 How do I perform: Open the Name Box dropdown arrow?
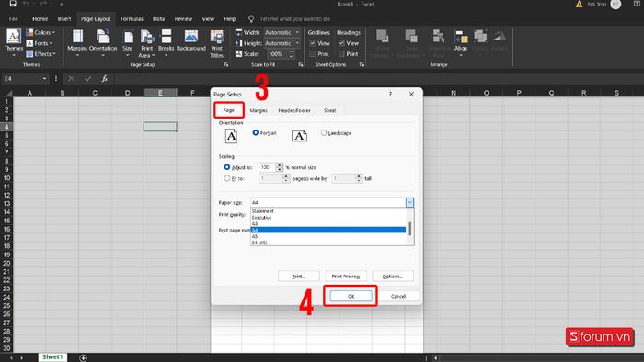44,78
